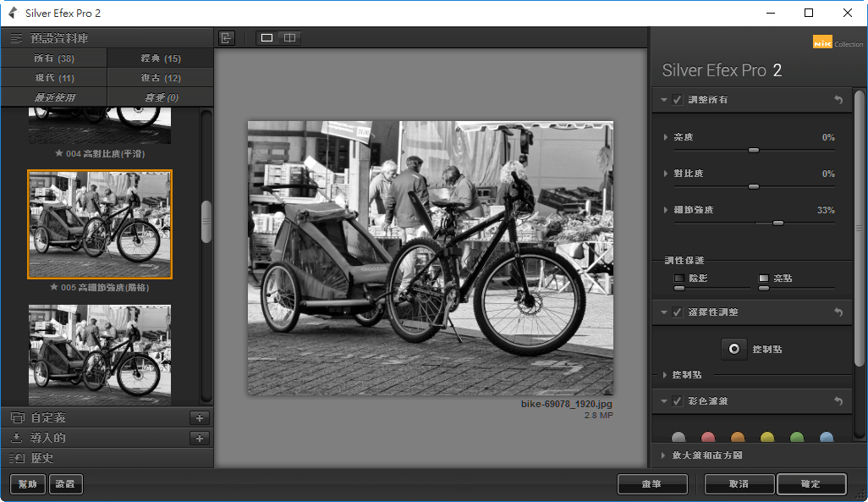Switch to the 經典 (15) preset category
This screenshot has height=502, width=868.
159,58
